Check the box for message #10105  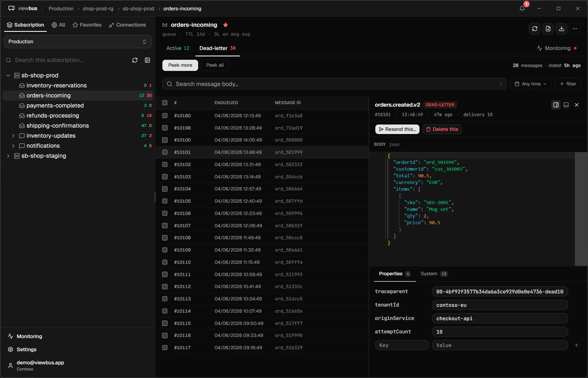click(165, 201)
